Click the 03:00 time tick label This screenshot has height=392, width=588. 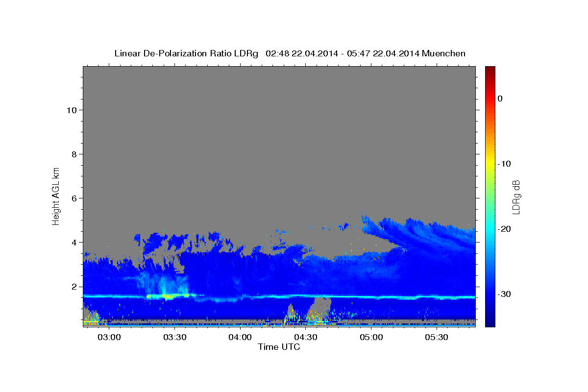point(109,338)
